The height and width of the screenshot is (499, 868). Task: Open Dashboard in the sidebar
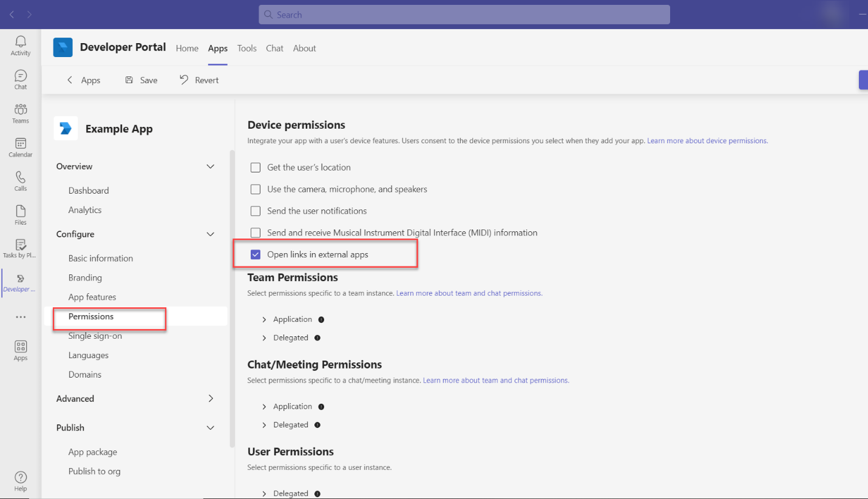click(x=89, y=191)
